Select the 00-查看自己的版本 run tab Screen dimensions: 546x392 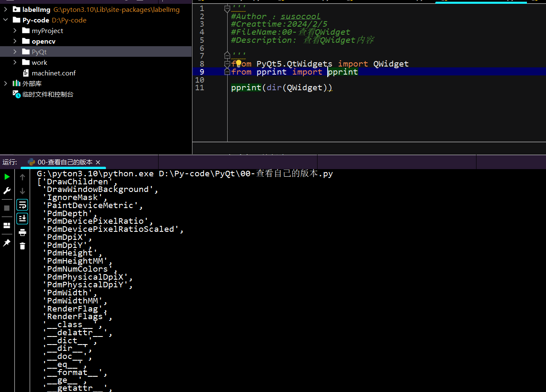[64, 162]
